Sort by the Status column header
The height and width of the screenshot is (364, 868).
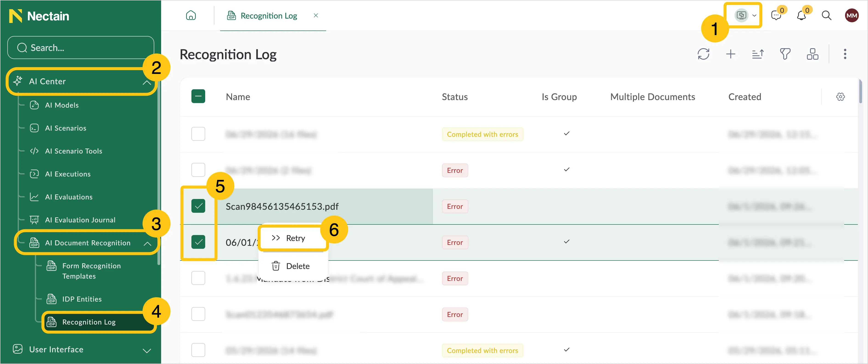pos(455,97)
